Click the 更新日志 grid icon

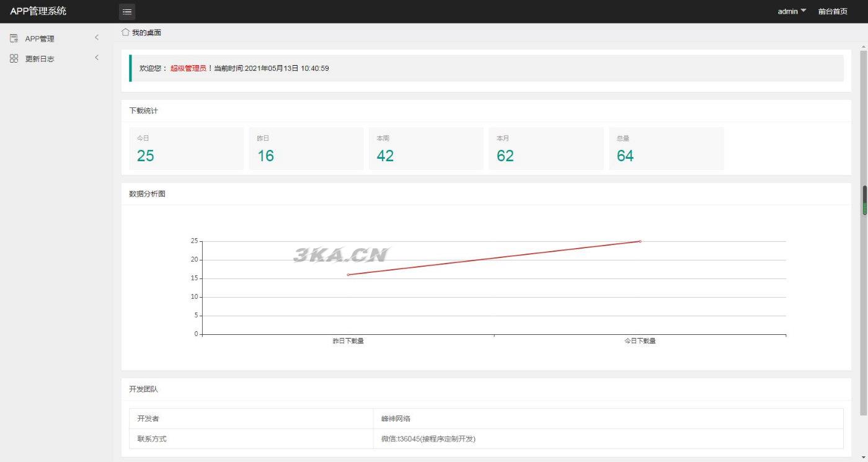coord(14,58)
